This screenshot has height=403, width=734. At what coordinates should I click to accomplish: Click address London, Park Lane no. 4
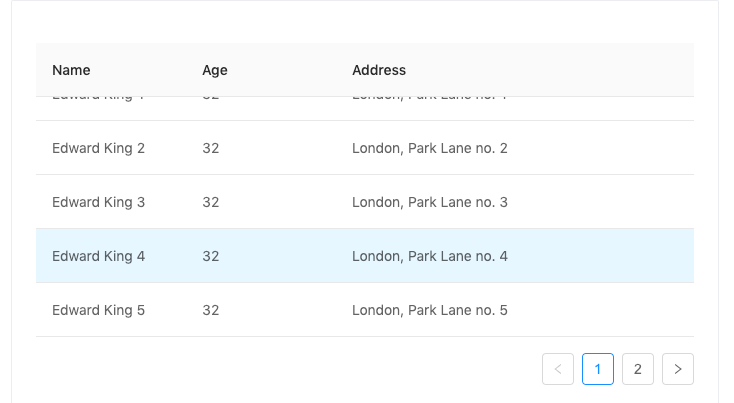tap(430, 256)
